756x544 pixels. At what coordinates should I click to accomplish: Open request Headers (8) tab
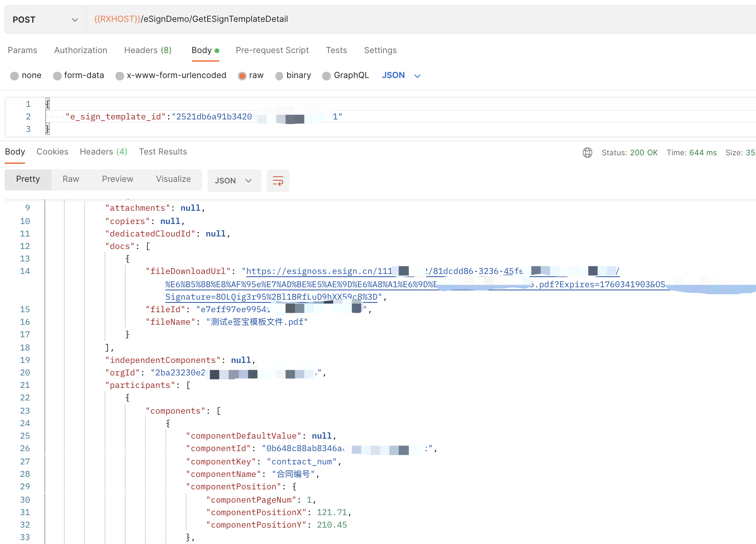(147, 50)
